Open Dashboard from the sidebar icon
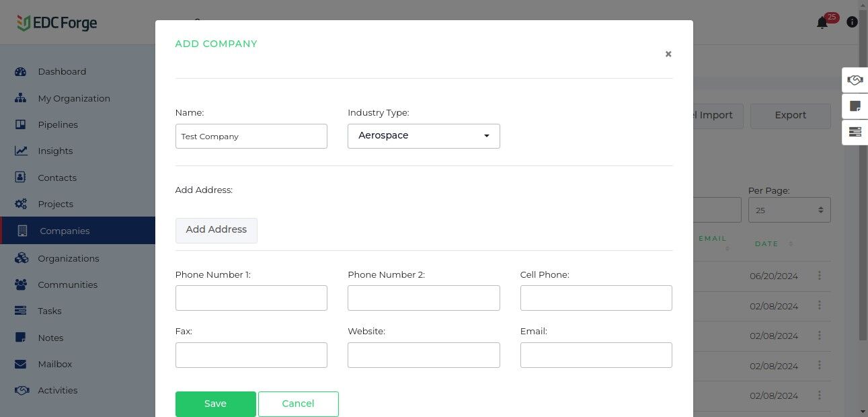Viewport: 868px width, 417px height. (x=20, y=71)
